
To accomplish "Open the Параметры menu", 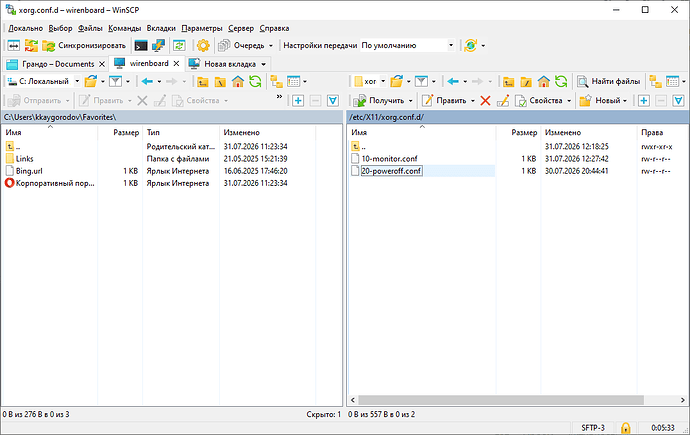I will pyautogui.click(x=202, y=28).
